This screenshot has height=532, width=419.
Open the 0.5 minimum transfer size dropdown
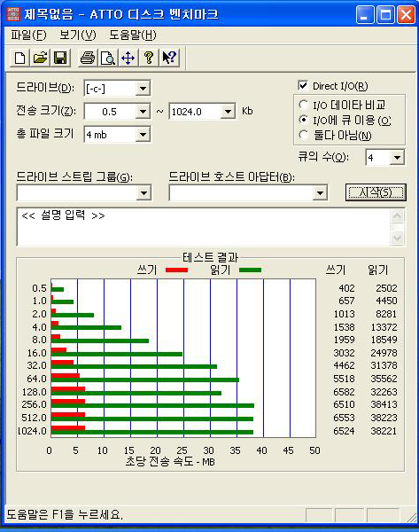click(143, 112)
